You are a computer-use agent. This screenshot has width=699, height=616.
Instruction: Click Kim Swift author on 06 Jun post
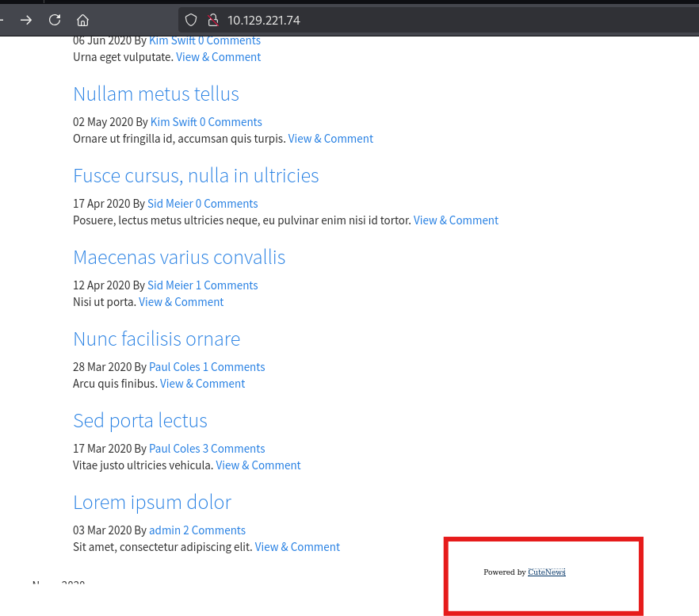click(172, 40)
